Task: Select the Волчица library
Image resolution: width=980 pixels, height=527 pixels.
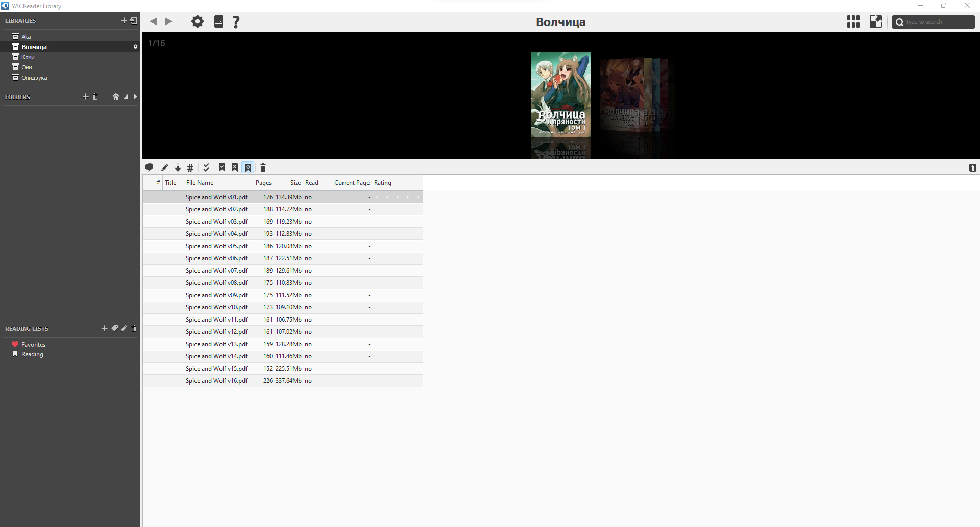Action: coord(70,46)
